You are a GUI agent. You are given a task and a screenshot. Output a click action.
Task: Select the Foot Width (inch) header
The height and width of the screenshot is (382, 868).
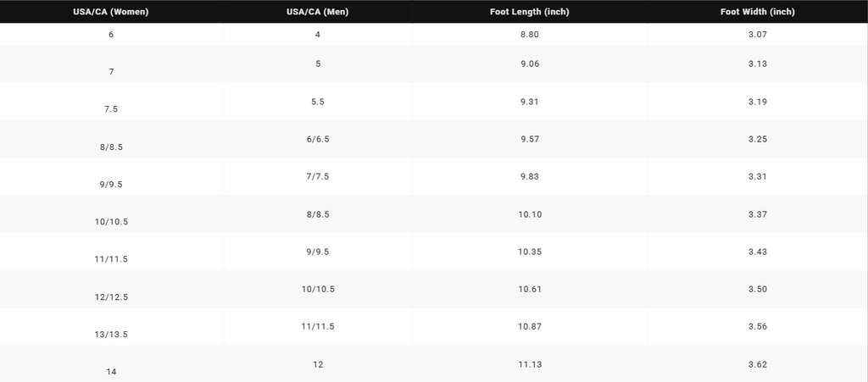click(757, 12)
